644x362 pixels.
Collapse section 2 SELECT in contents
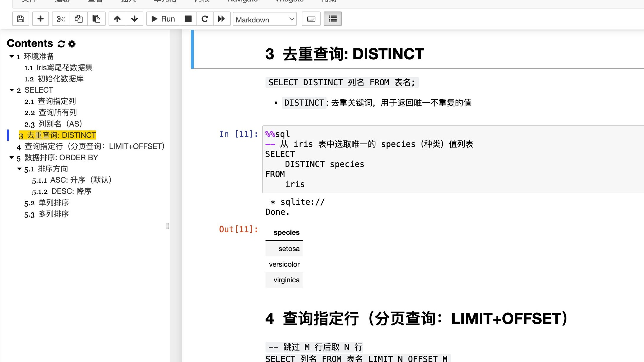[12, 90]
